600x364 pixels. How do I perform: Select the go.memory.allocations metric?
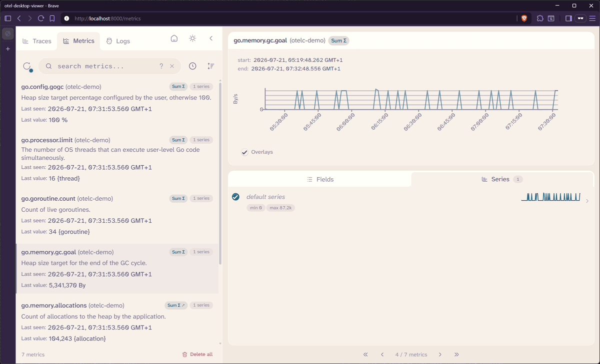click(117, 322)
